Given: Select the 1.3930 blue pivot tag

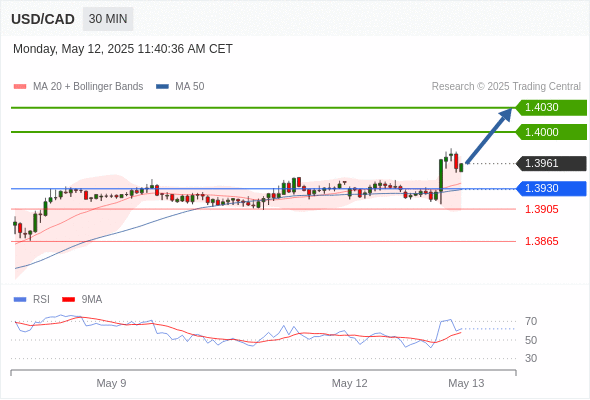Looking at the screenshot, I should pyautogui.click(x=551, y=189).
